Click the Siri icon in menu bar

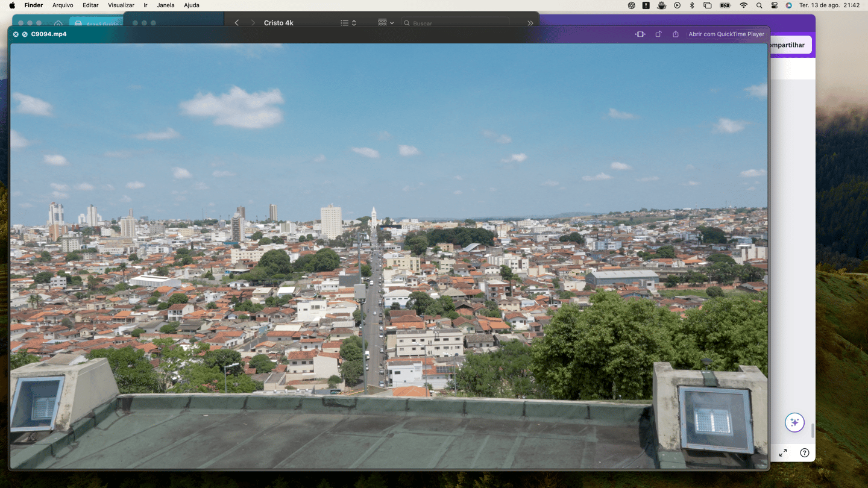tap(789, 5)
